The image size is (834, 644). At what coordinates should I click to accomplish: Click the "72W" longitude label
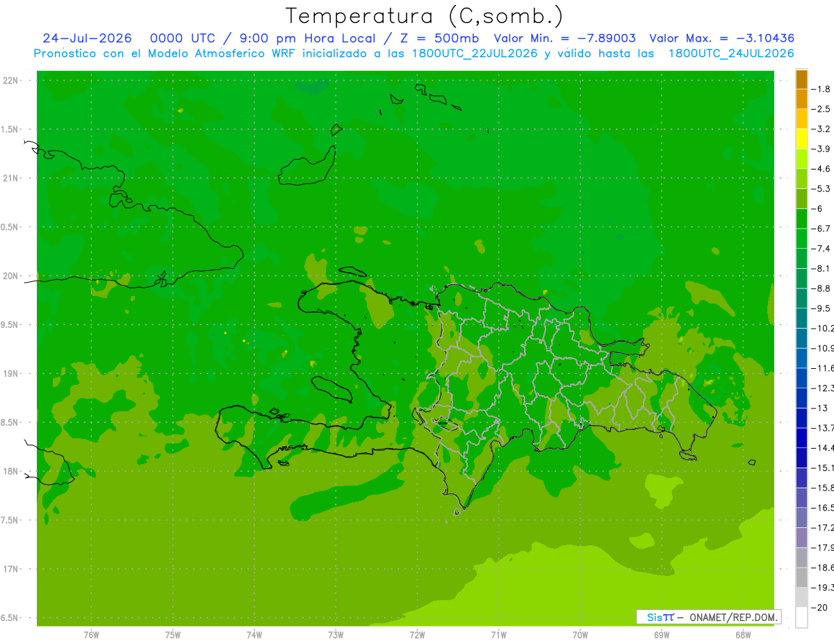tap(417, 634)
